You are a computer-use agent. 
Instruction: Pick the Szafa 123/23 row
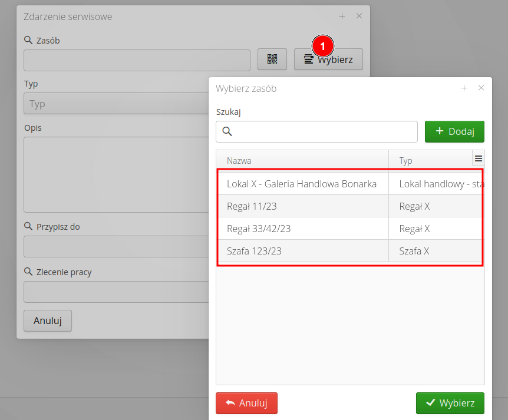pos(301,251)
